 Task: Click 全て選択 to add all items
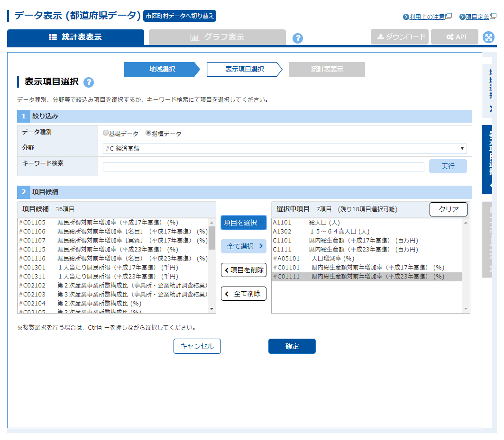coord(243,246)
